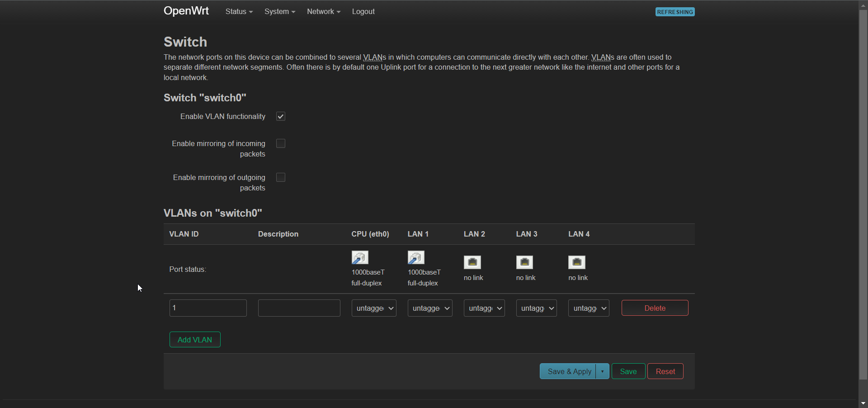Image resolution: width=868 pixels, height=408 pixels.
Task: Click the LAN 2 no-link port icon
Action: click(x=472, y=262)
